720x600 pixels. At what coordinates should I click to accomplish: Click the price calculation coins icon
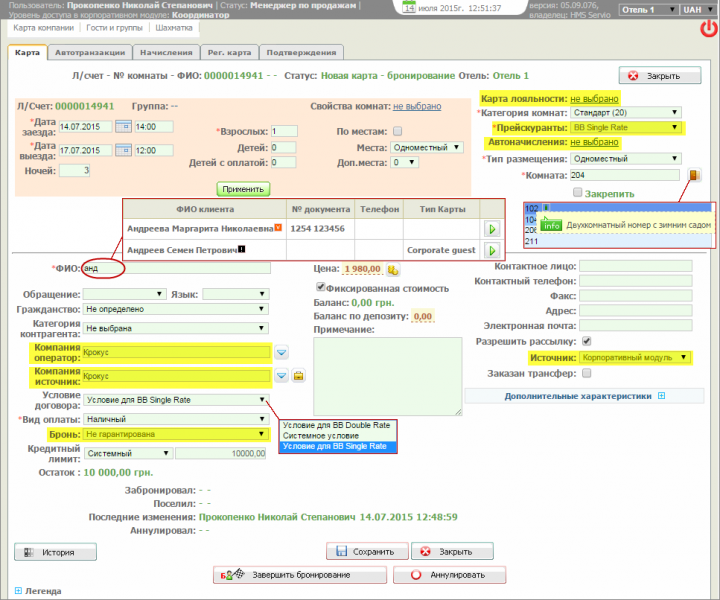click(x=394, y=270)
